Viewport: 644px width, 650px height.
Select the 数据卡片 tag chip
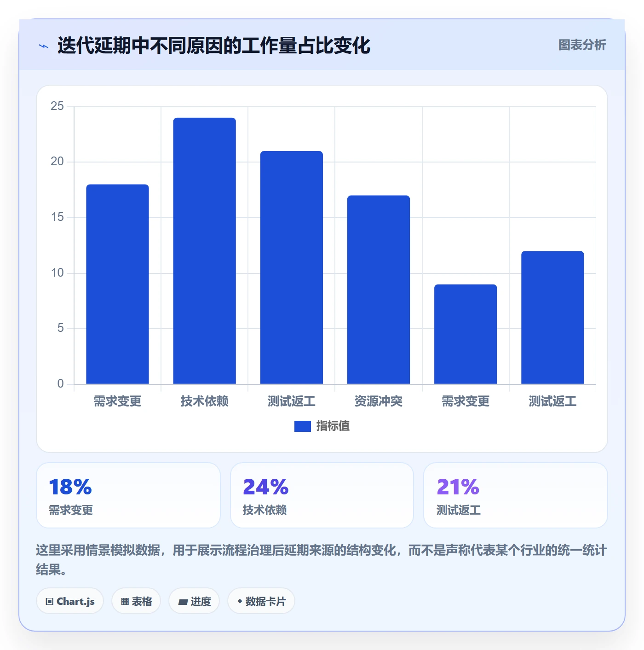[261, 601]
